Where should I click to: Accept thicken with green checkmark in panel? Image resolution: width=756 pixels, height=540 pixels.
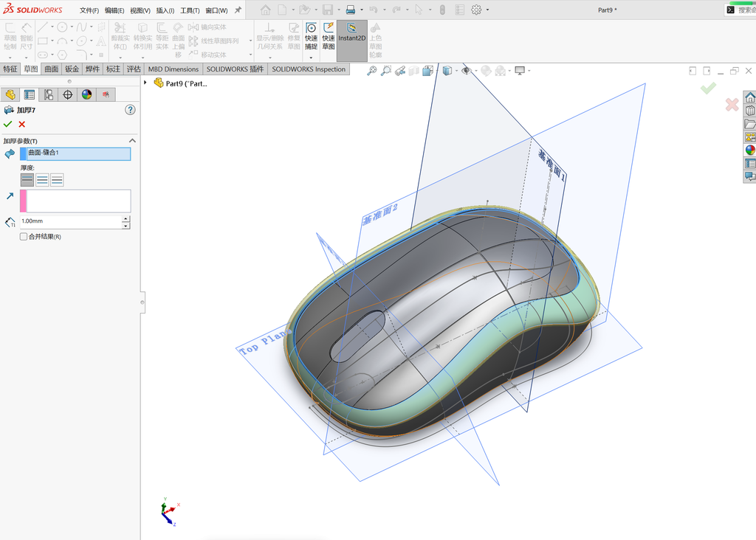click(x=7, y=124)
